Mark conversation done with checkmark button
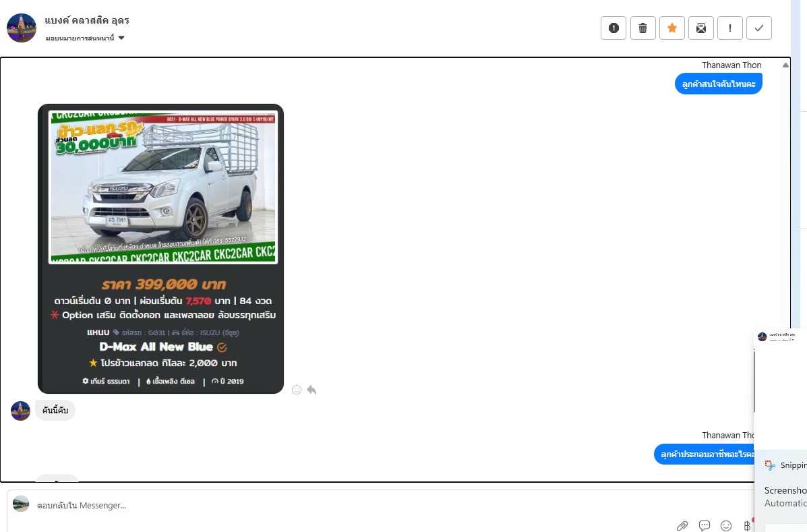The width and height of the screenshot is (807, 532). click(x=758, y=28)
